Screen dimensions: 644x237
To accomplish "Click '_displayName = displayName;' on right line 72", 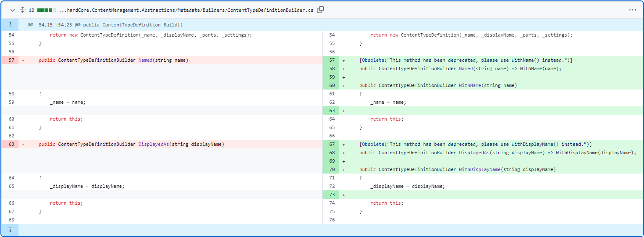I will pos(408,186).
